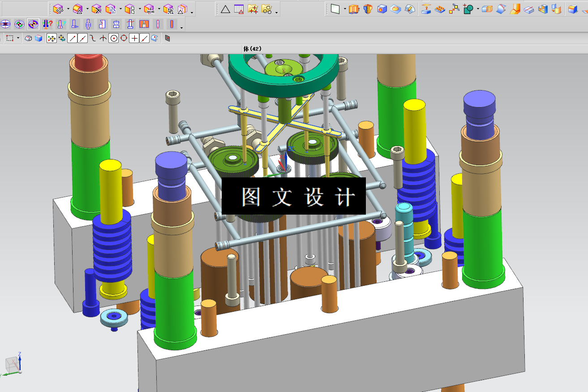This screenshot has width=588, height=392.
Task: Expand the Move Face icon dropdown arrow
Action: tap(68, 9)
